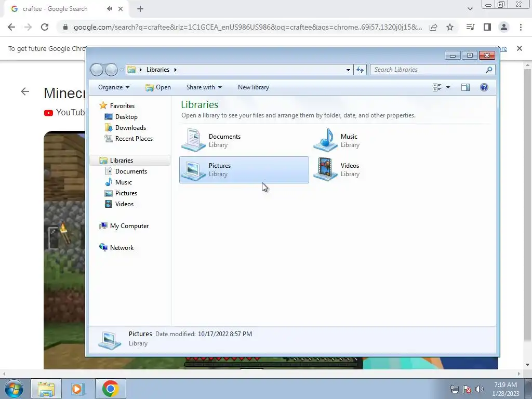The image size is (532, 399).
Task: Click address bar folder icon
Action: point(131,70)
